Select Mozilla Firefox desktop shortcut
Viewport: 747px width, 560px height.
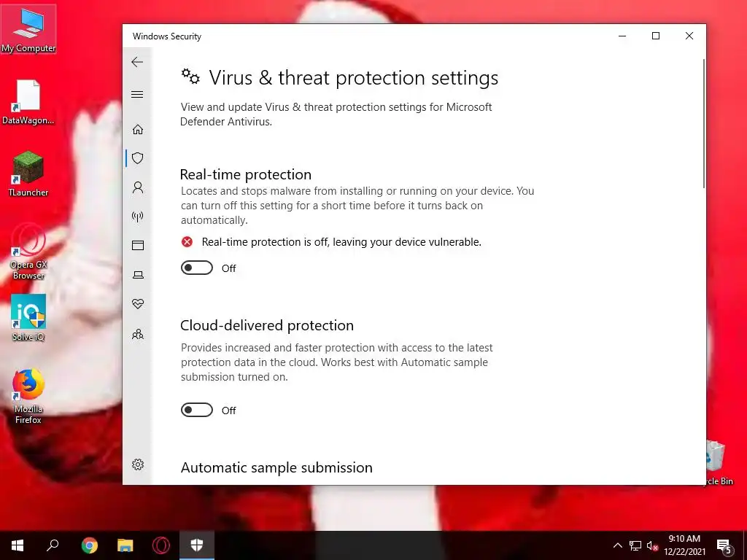point(28,396)
